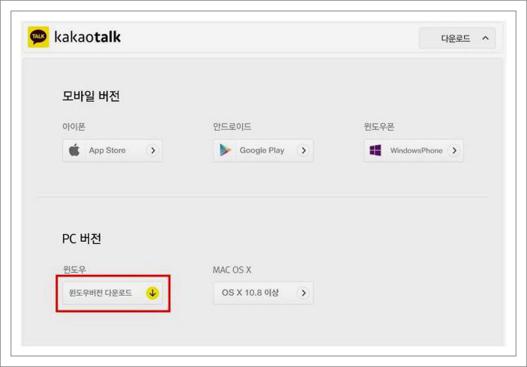Click the 윈도우 label under PC 버전
This screenshot has height=367, width=527.
(74, 270)
